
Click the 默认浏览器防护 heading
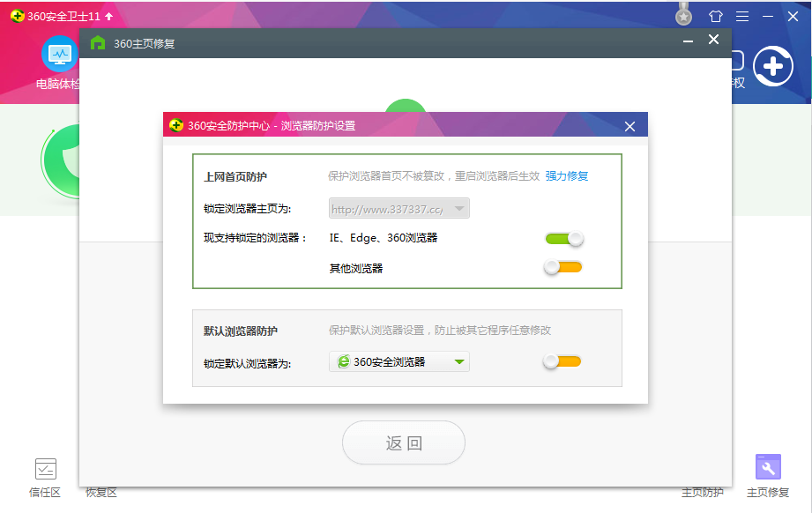(x=241, y=331)
